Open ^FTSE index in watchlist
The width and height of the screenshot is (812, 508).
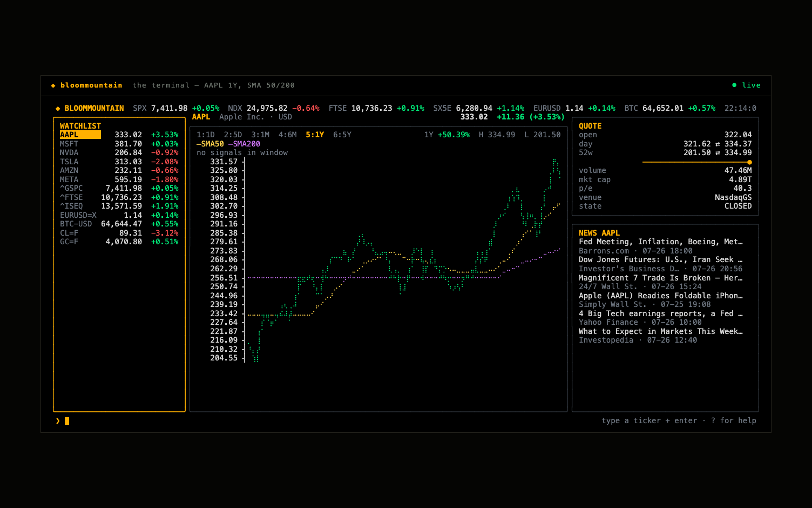pos(119,197)
